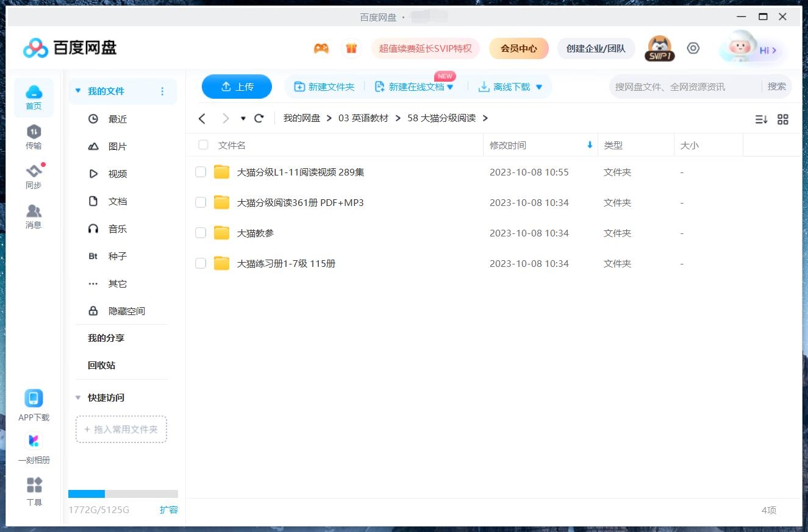Click the SVIP avatar badge in the header
The image size is (808, 532).
click(659, 48)
